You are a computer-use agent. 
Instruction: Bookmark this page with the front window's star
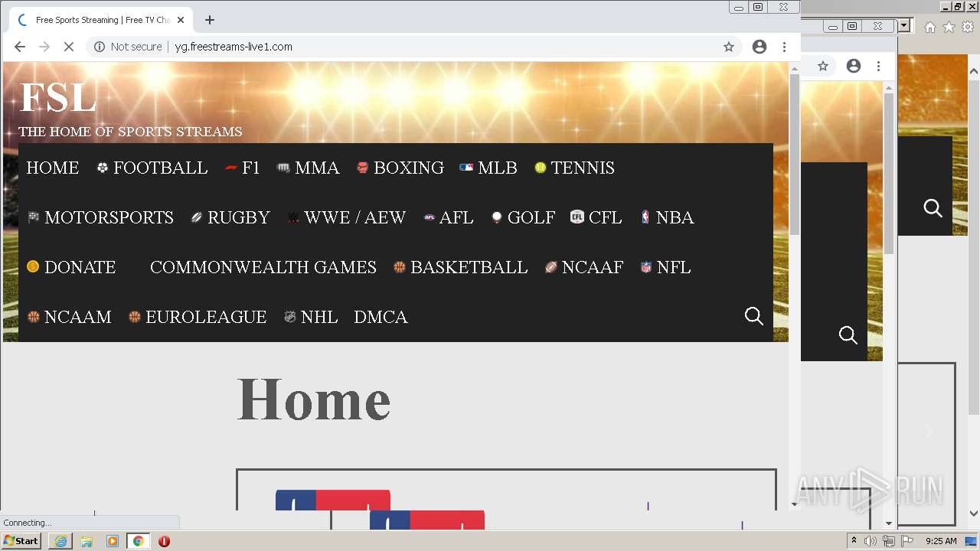click(729, 47)
